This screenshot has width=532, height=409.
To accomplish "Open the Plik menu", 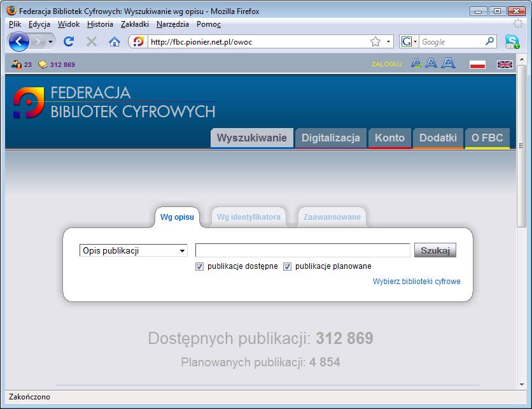I will point(15,24).
